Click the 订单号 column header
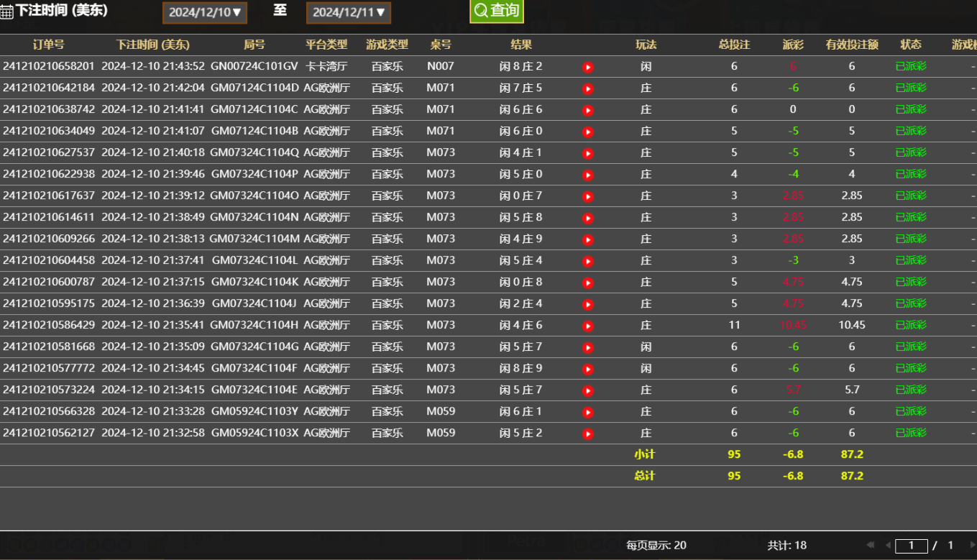Screen dimensions: 977x560 pyautogui.click(x=48, y=45)
